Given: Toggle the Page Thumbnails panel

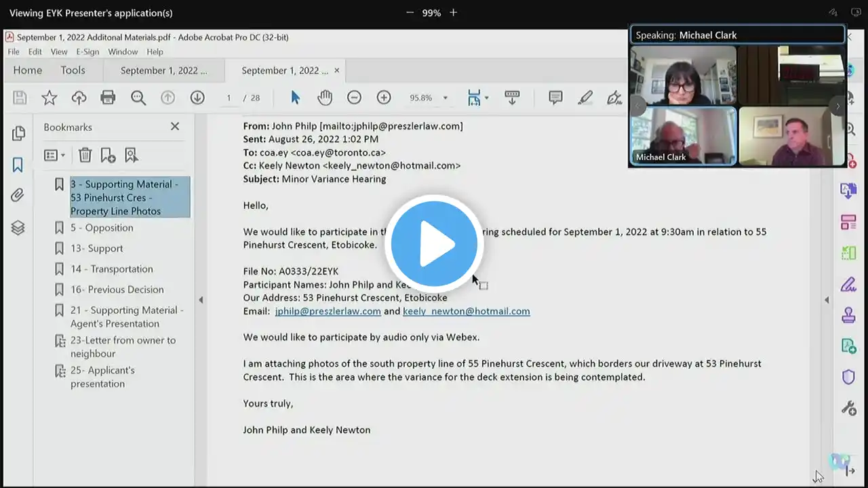Looking at the screenshot, I should 18,134.
